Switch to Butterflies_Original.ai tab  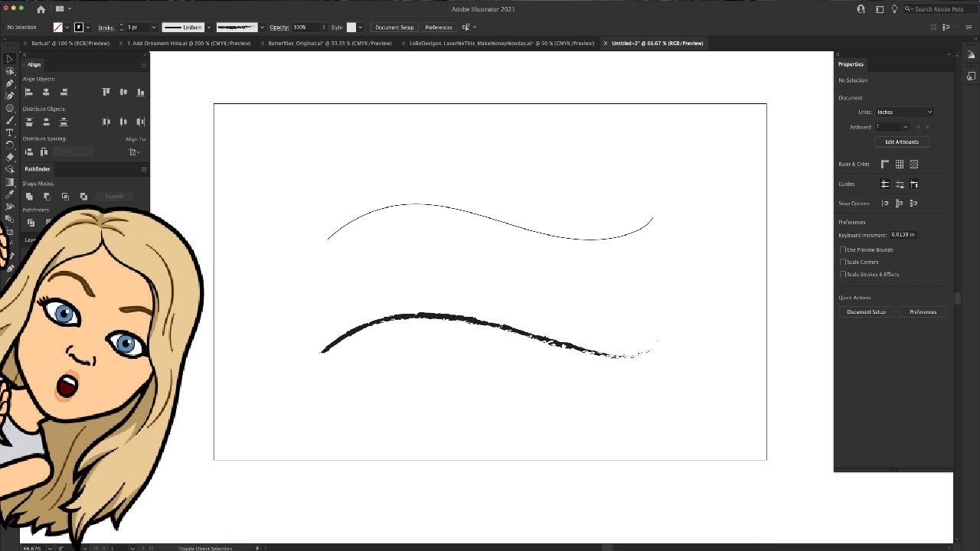click(x=330, y=44)
